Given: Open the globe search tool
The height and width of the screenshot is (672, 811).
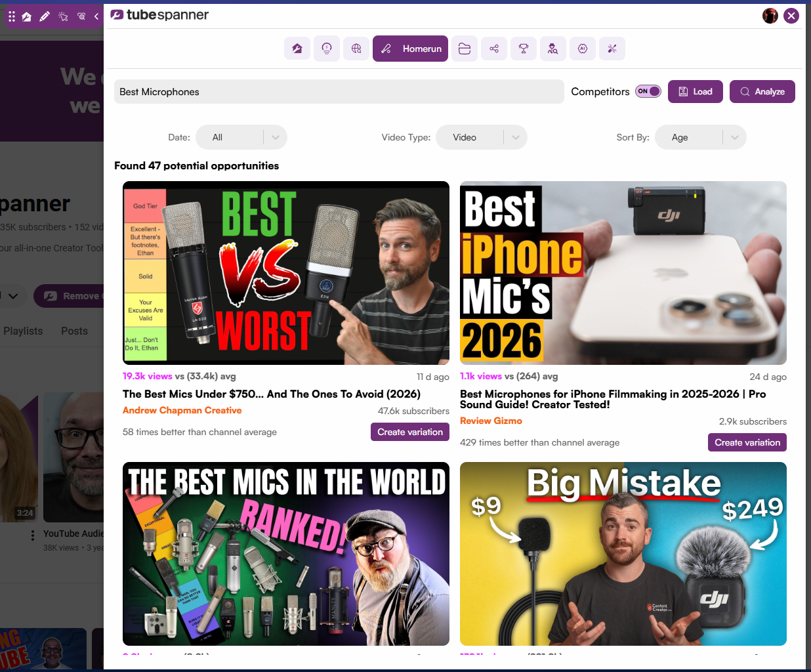Looking at the screenshot, I should (x=356, y=49).
